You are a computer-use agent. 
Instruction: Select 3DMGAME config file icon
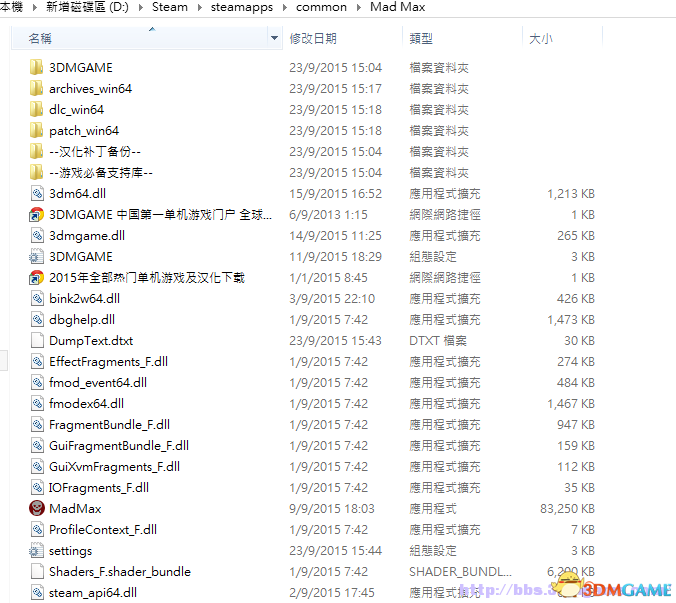(x=36, y=256)
